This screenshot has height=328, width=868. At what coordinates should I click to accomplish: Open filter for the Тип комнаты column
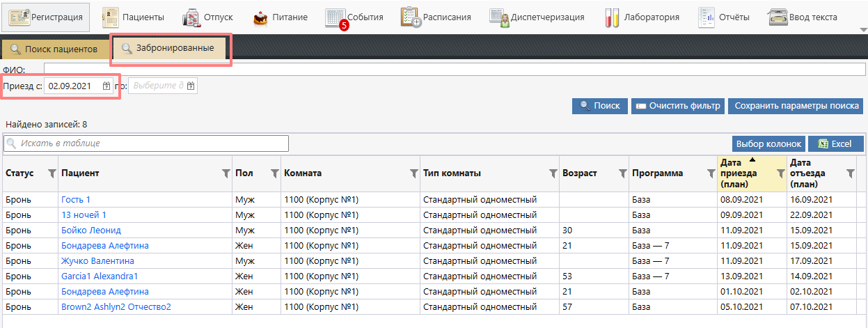point(553,174)
